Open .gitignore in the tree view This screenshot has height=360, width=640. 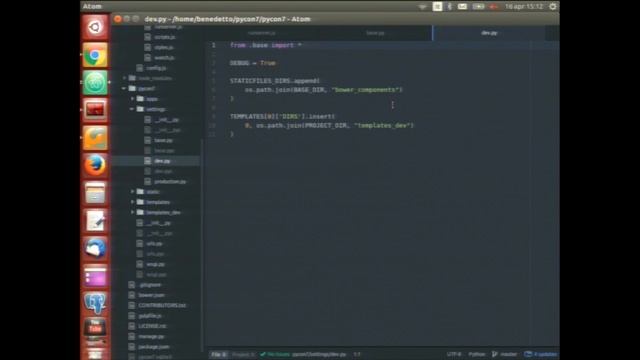click(150, 285)
